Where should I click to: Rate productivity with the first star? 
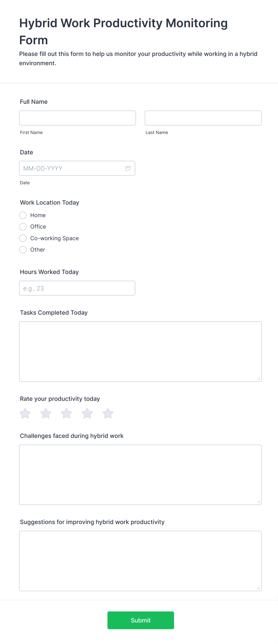point(25,413)
